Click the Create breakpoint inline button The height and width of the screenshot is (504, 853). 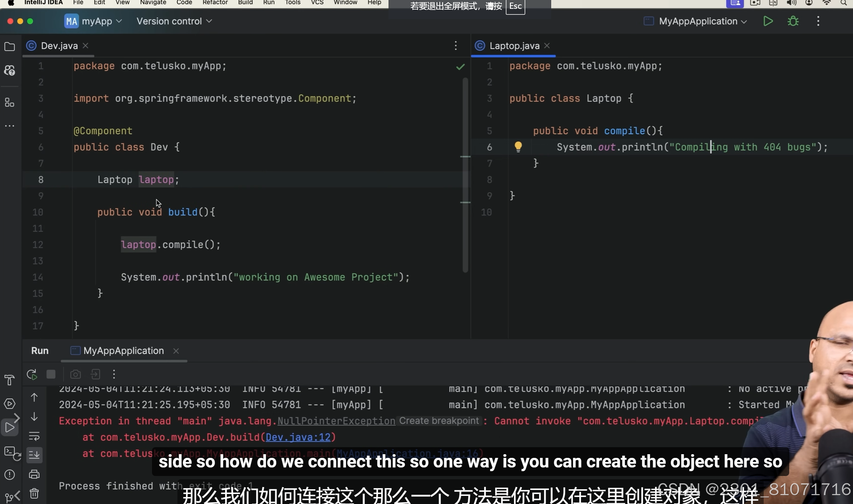[x=439, y=421]
